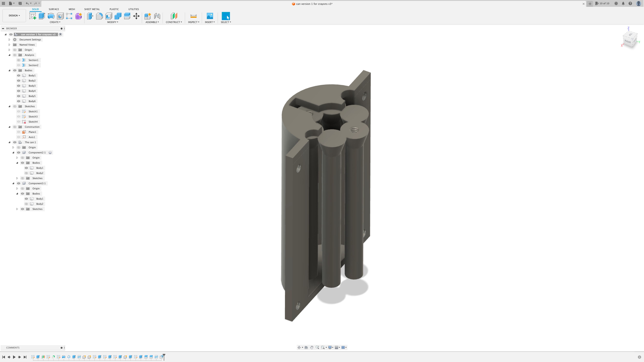Activate the Move/Copy tool
The image size is (644, 362).
pos(136,16)
